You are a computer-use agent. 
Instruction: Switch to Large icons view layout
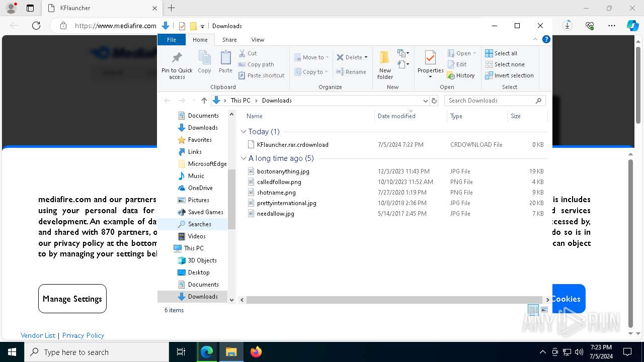pos(544,310)
